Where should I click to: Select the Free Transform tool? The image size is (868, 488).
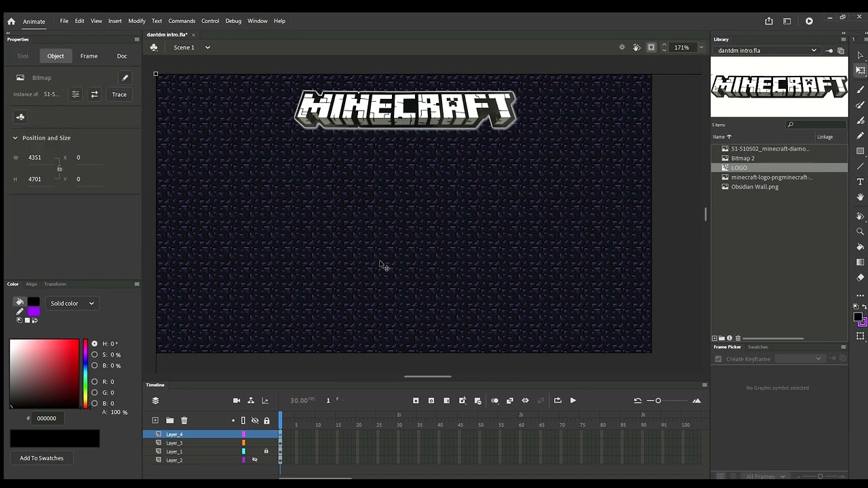point(861,70)
